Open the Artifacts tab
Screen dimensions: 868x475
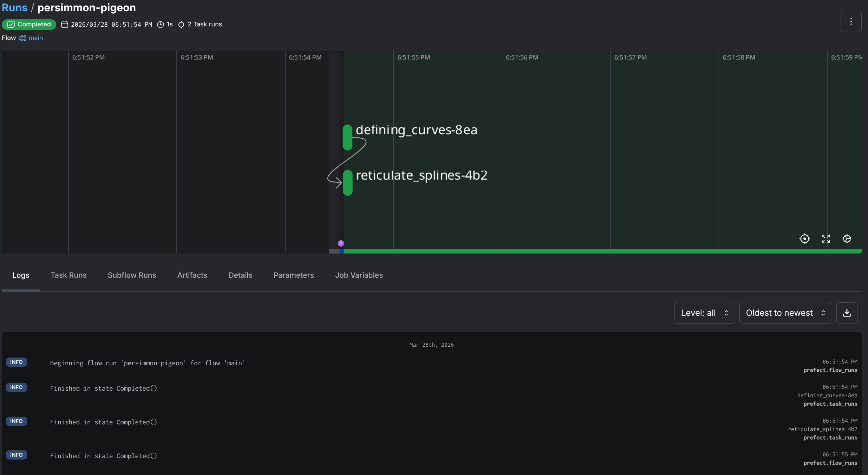point(192,275)
